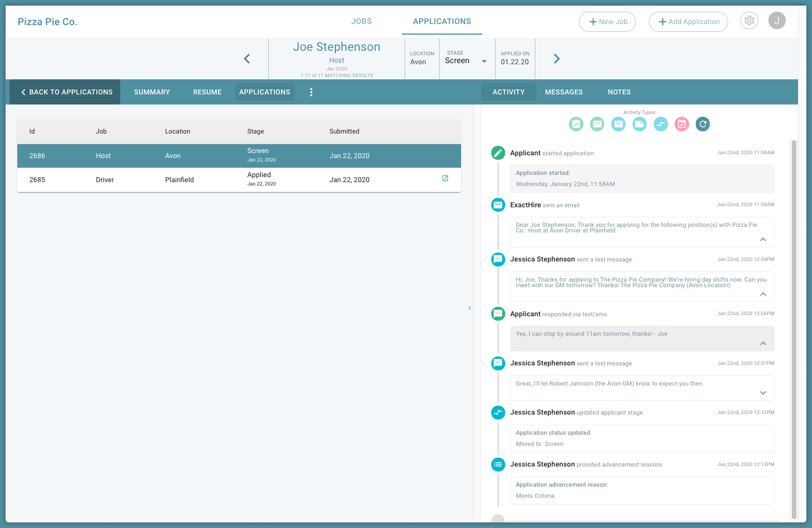Click the Add Application button
Image resolution: width=812 pixels, height=528 pixels.
tap(688, 22)
